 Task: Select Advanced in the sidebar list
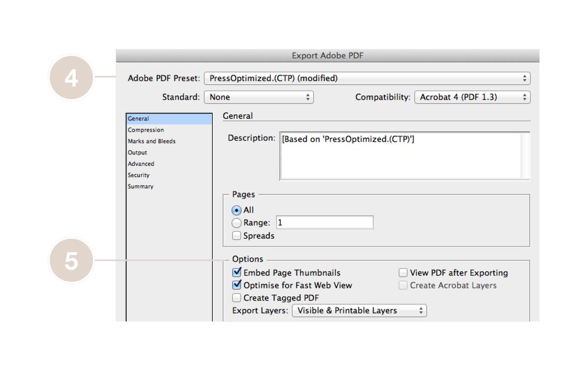169,164
